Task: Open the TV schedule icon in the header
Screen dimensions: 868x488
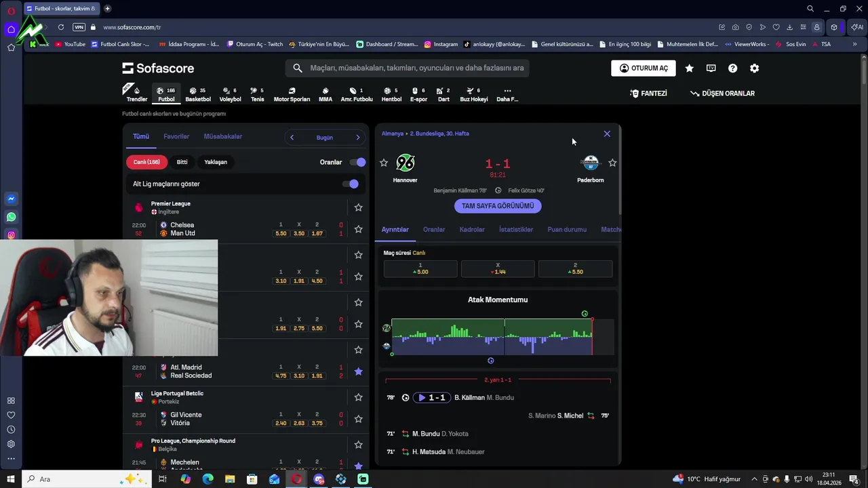Action: pyautogui.click(x=711, y=68)
